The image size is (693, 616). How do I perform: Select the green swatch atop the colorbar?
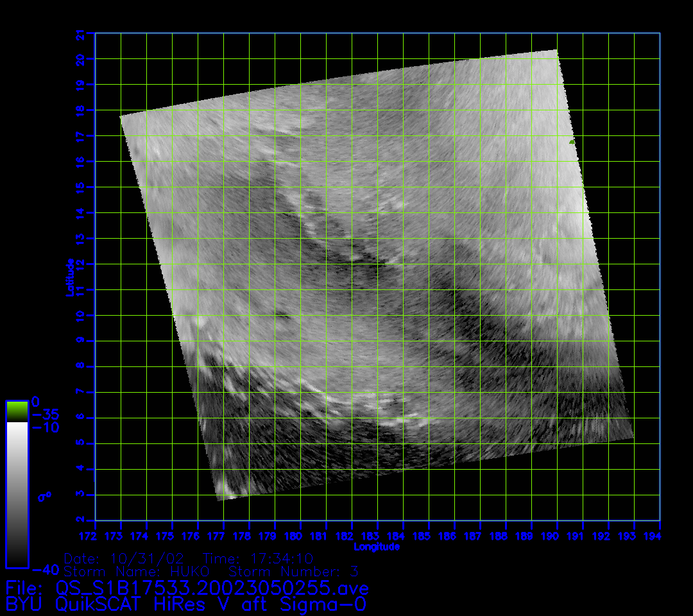[17, 411]
